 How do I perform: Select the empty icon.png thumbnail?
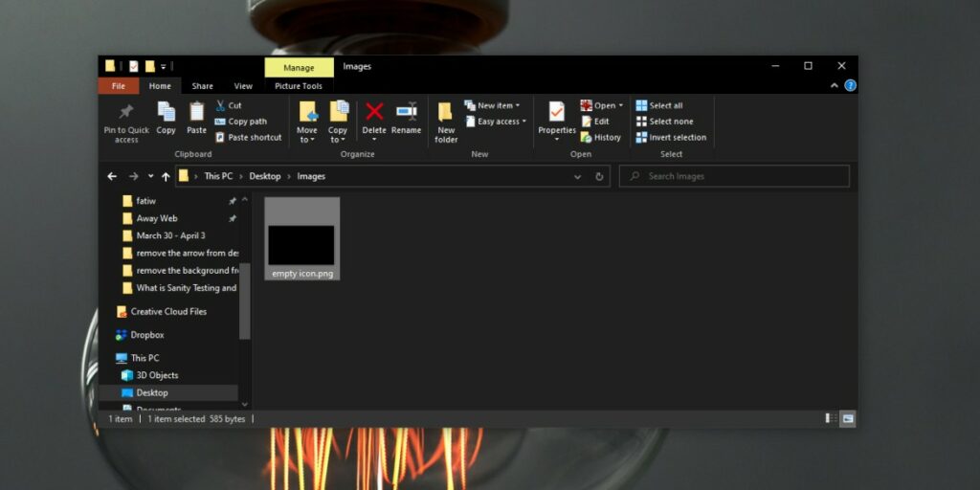tap(301, 238)
